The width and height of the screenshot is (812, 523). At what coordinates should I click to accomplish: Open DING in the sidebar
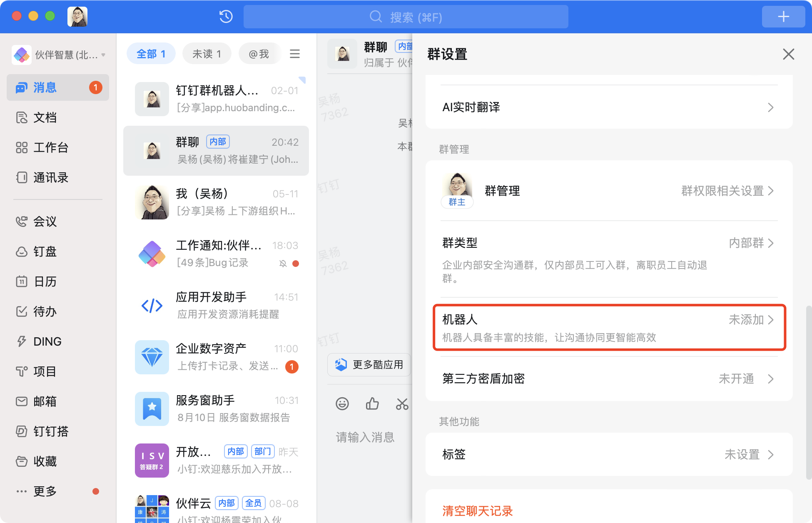tap(58, 341)
